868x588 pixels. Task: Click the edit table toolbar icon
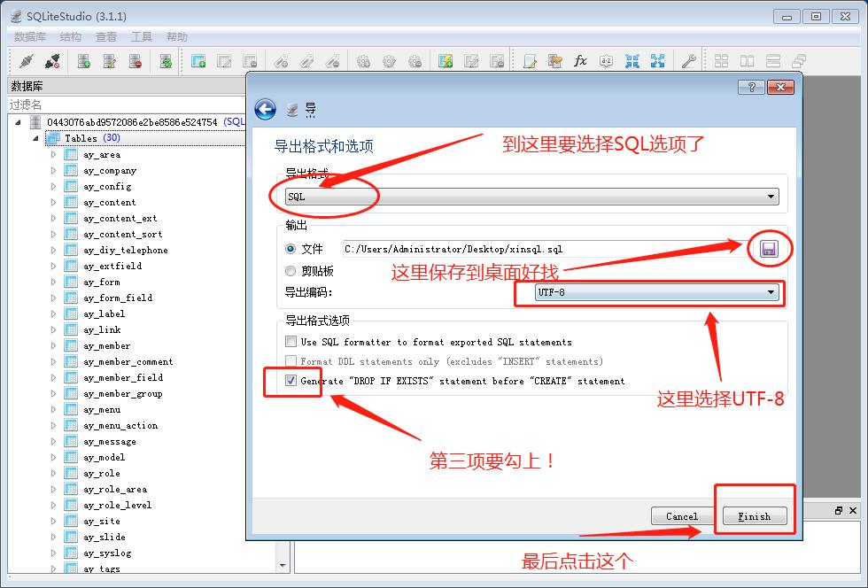tap(224, 61)
